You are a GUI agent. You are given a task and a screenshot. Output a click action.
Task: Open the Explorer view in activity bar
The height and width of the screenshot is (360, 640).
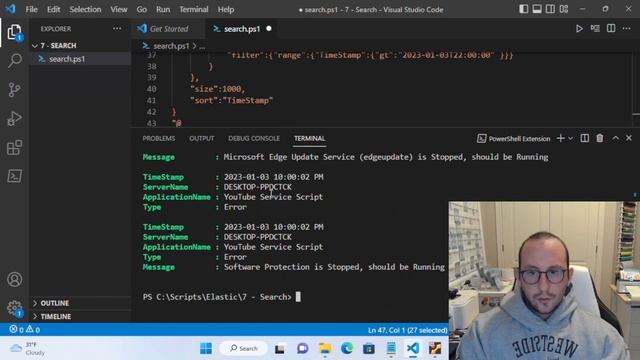14,32
